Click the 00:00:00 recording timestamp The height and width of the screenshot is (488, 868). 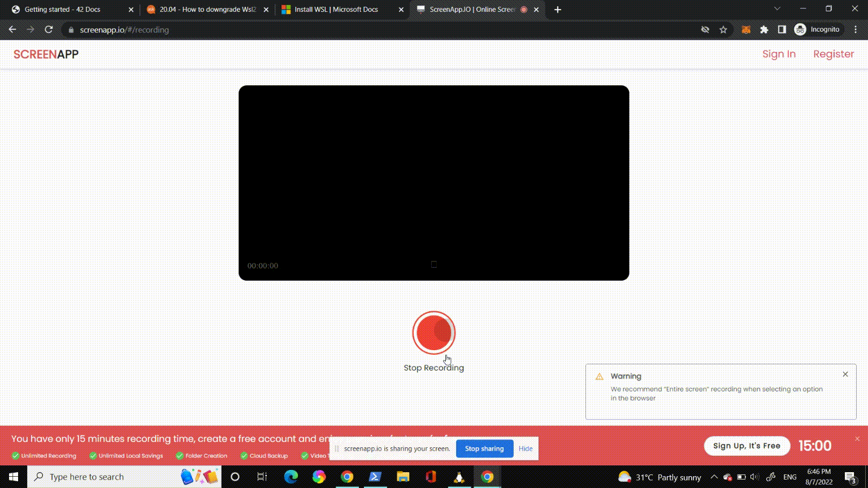[263, 265]
